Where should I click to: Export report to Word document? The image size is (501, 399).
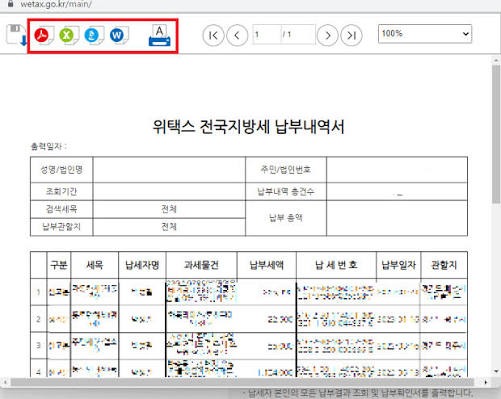coord(118,35)
